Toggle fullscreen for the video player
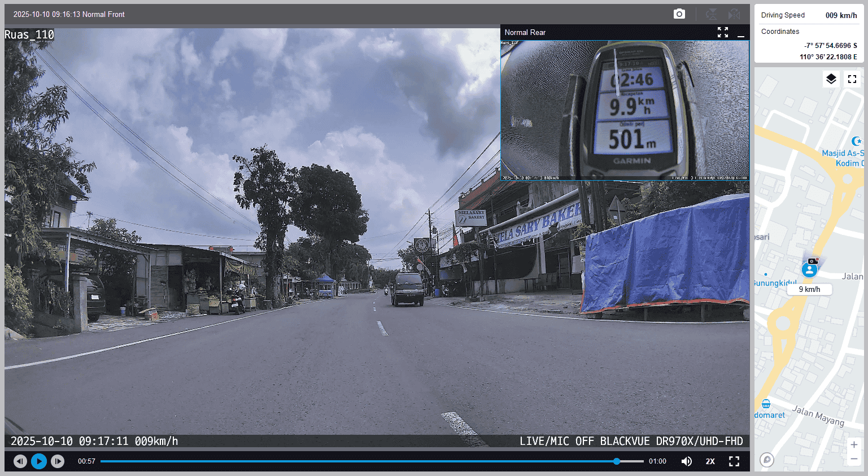 [734, 461]
